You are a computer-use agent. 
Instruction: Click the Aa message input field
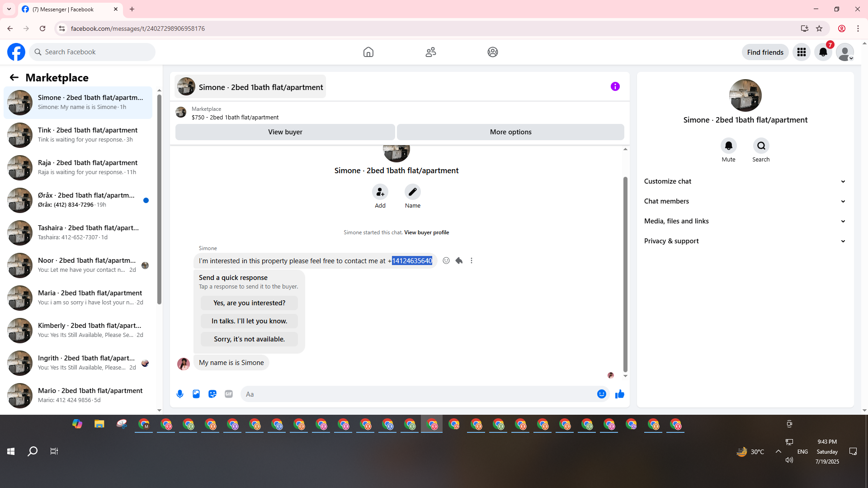click(x=418, y=394)
